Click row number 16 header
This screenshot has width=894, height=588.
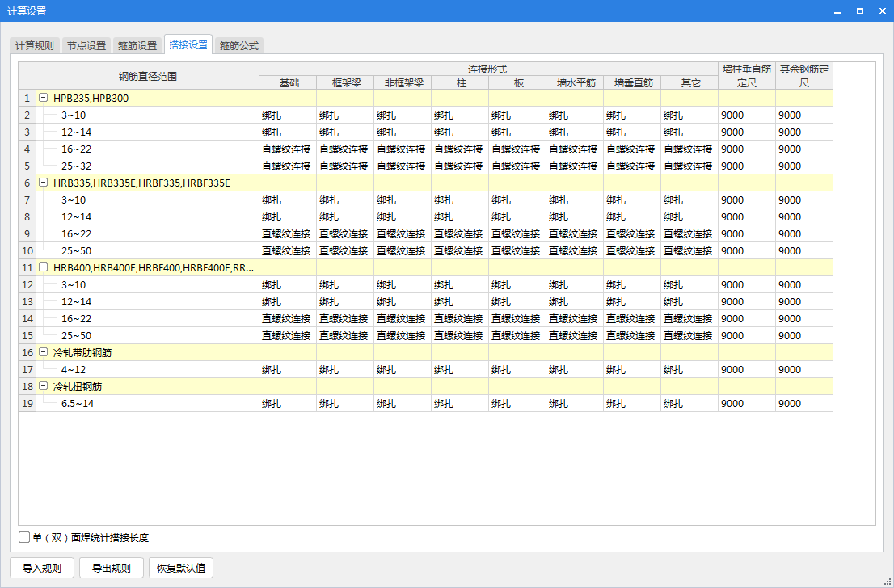pos(27,353)
